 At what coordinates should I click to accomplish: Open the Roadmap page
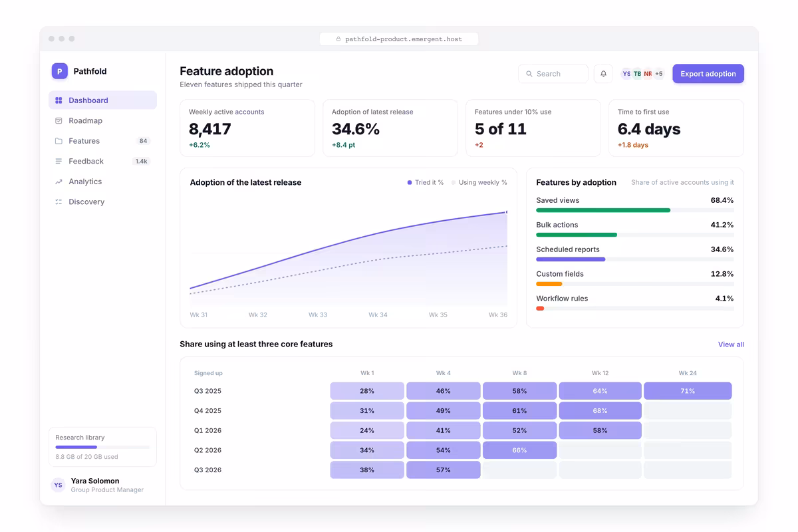coord(102,120)
